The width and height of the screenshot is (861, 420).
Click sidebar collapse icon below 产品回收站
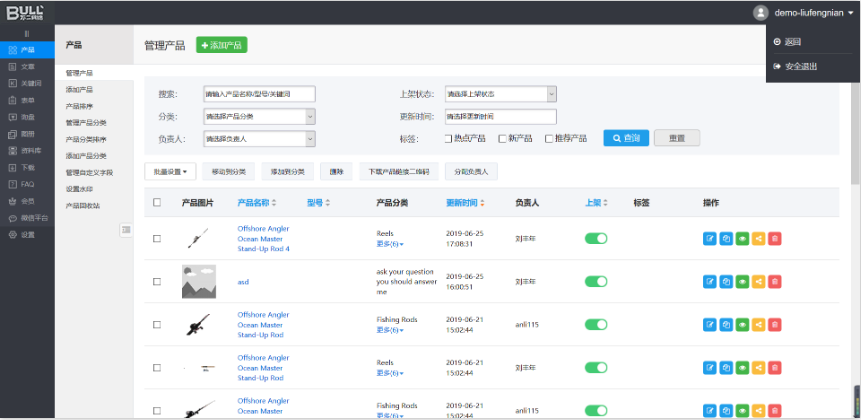pyautogui.click(x=126, y=230)
